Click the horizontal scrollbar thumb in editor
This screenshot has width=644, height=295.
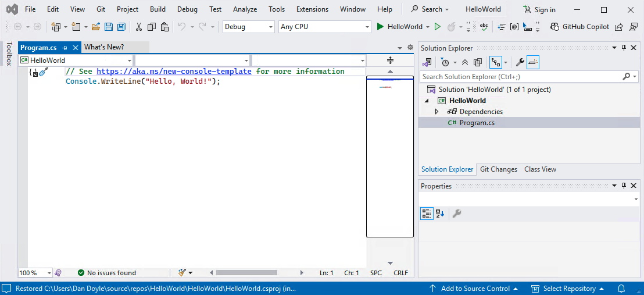(247, 272)
